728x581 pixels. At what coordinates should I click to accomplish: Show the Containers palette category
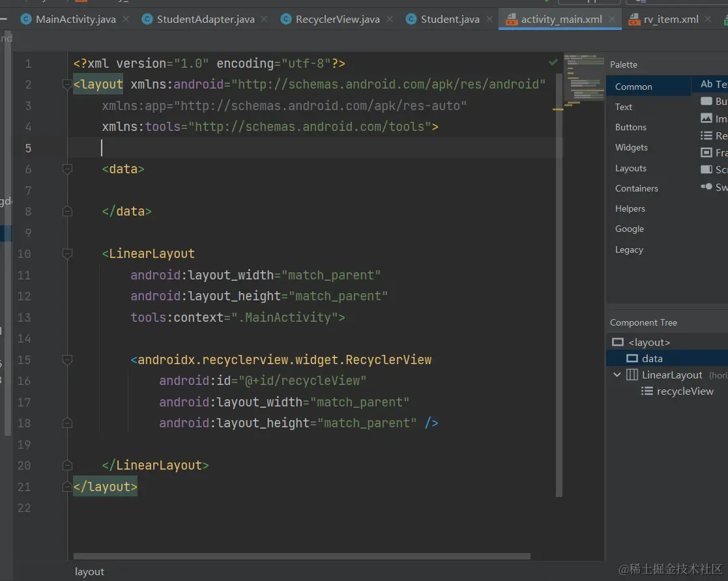click(636, 188)
